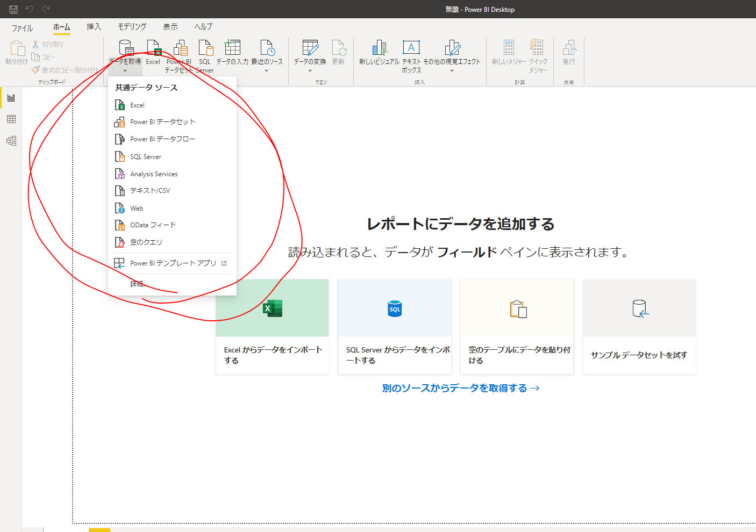Click コピー in the clipboard group

coord(44,57)
